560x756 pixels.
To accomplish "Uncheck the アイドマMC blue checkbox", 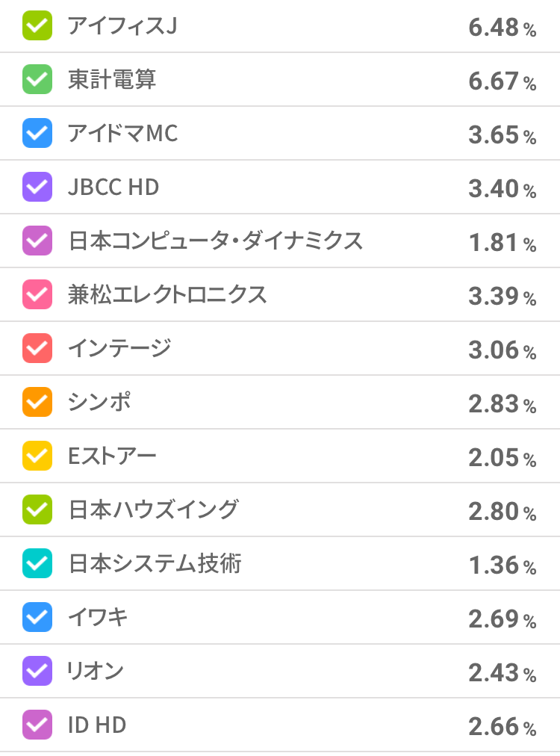I will coord(37,133).
